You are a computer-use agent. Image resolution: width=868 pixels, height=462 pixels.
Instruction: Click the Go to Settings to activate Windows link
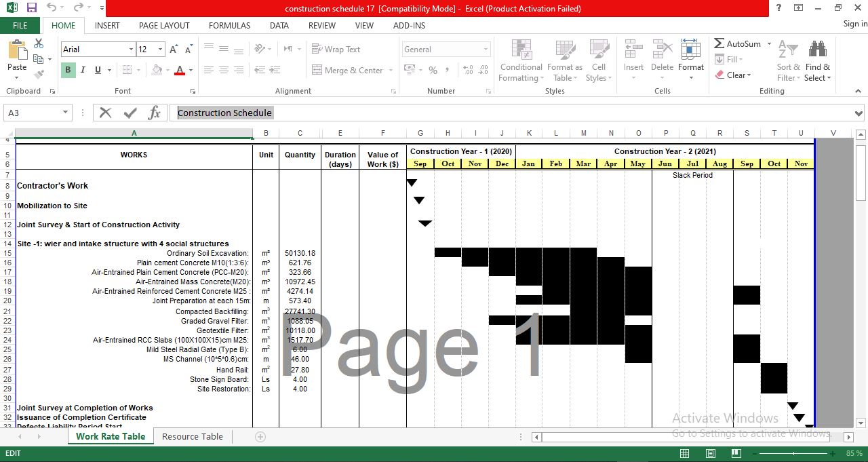point(750,433)
